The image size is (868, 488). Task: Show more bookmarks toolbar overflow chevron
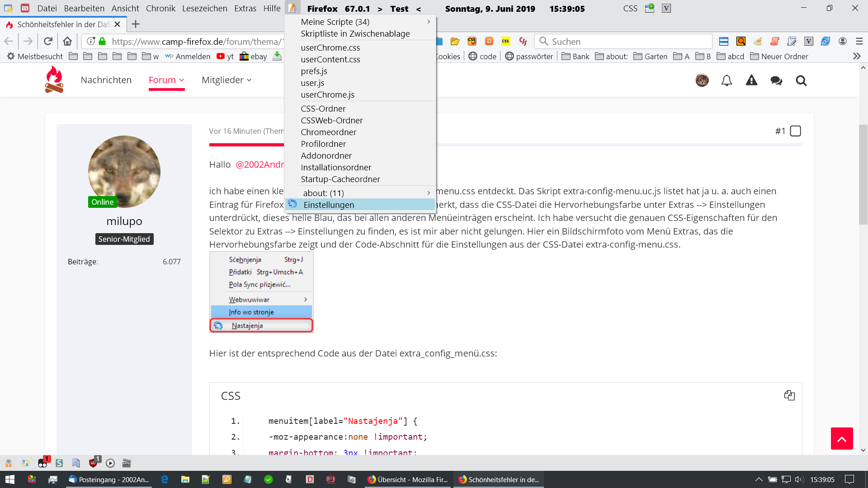[x=857, y=56]
